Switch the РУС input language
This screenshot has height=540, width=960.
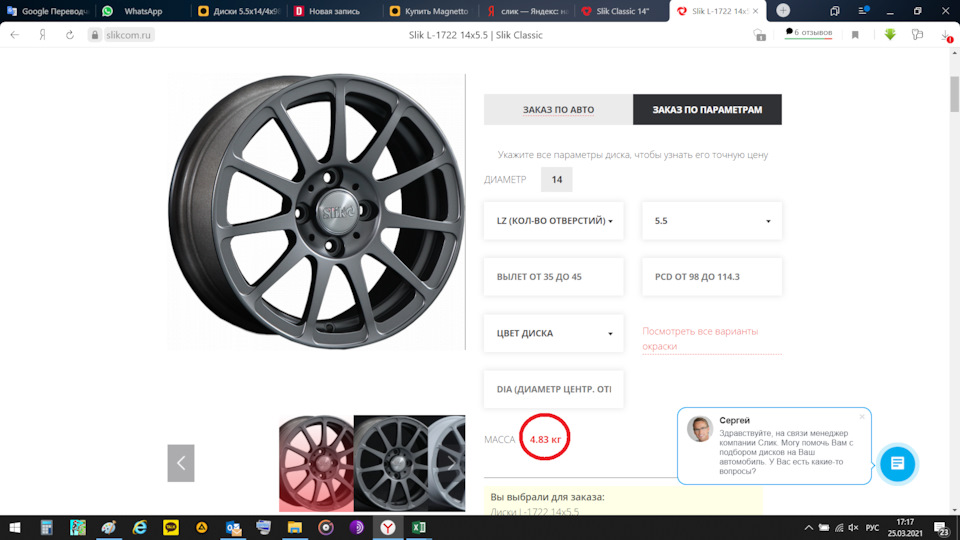(872, 527)
